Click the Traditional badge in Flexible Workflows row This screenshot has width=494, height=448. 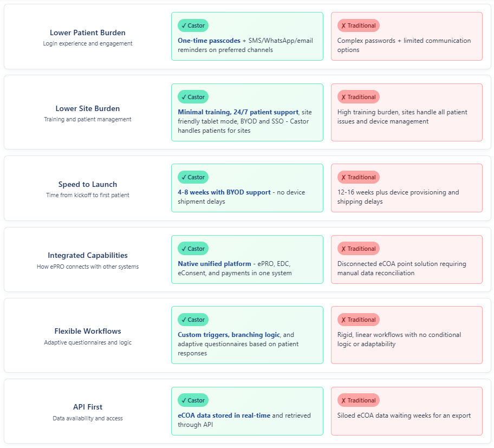[358, 320]
